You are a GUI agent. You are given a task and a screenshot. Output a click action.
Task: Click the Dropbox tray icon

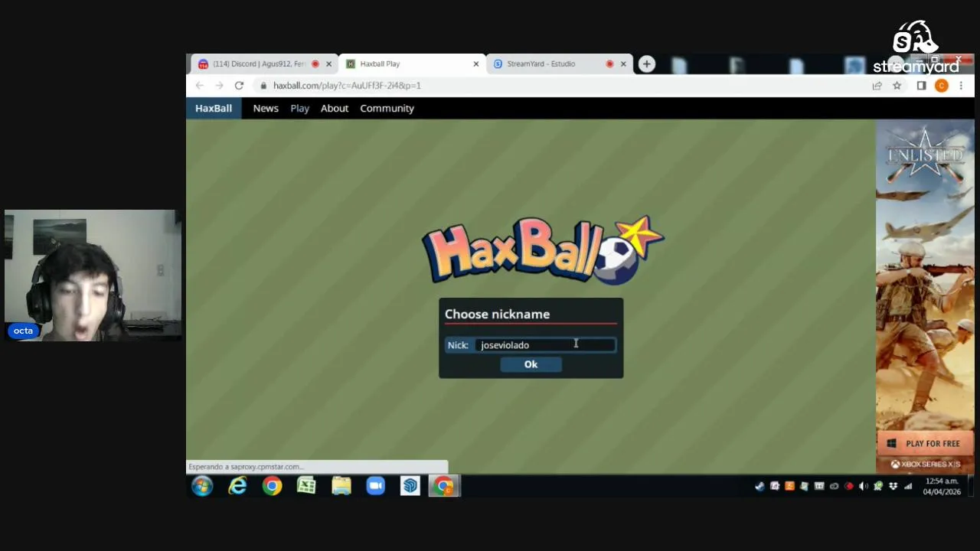pos(893,486)
